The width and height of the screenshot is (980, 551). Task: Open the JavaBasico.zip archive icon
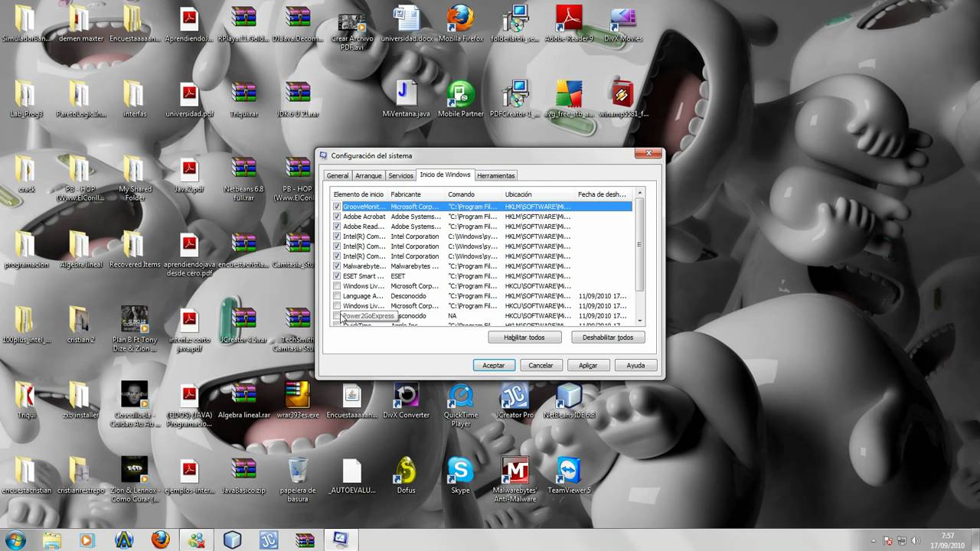click(243, 474)
